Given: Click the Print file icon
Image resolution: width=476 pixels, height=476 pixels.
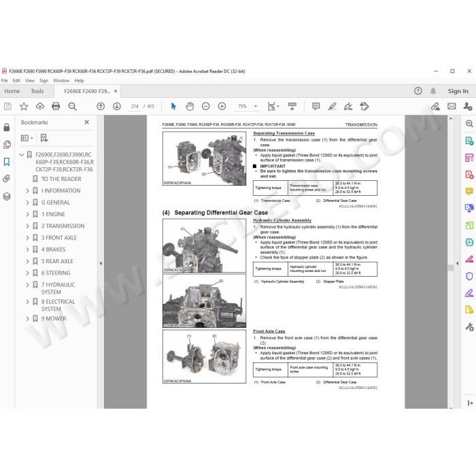Looking at the screenshot, I should pyautogui.click(x=56, y=106).
